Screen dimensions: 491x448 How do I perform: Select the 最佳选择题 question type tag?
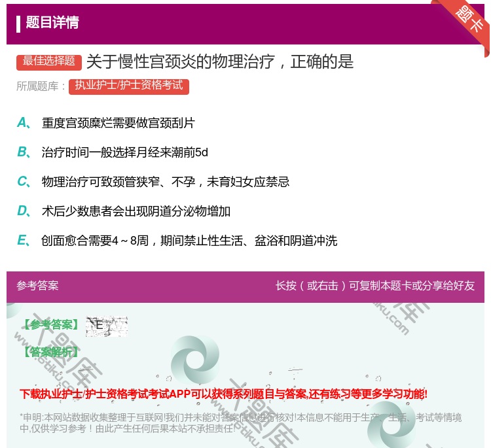tap(49, 61)
